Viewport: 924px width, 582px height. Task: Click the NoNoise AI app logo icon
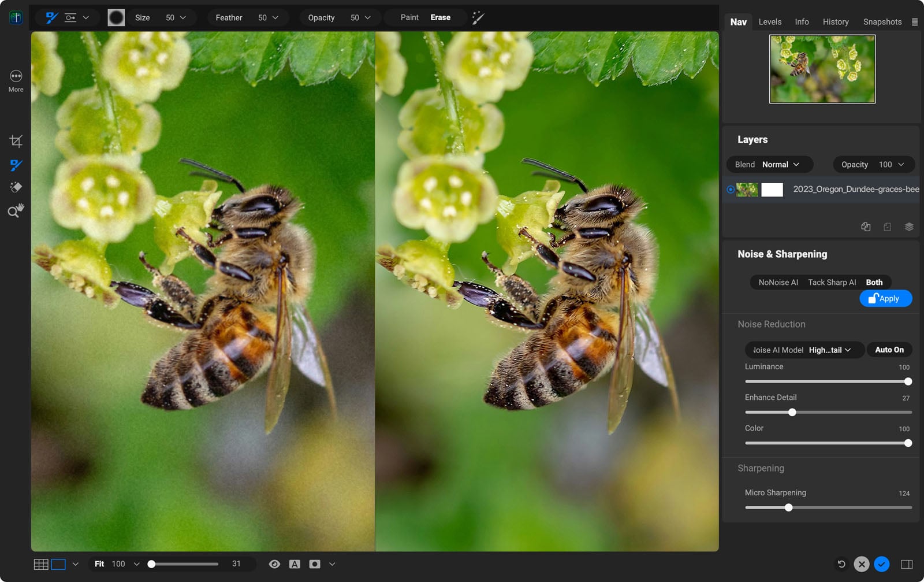coord(16,17)
